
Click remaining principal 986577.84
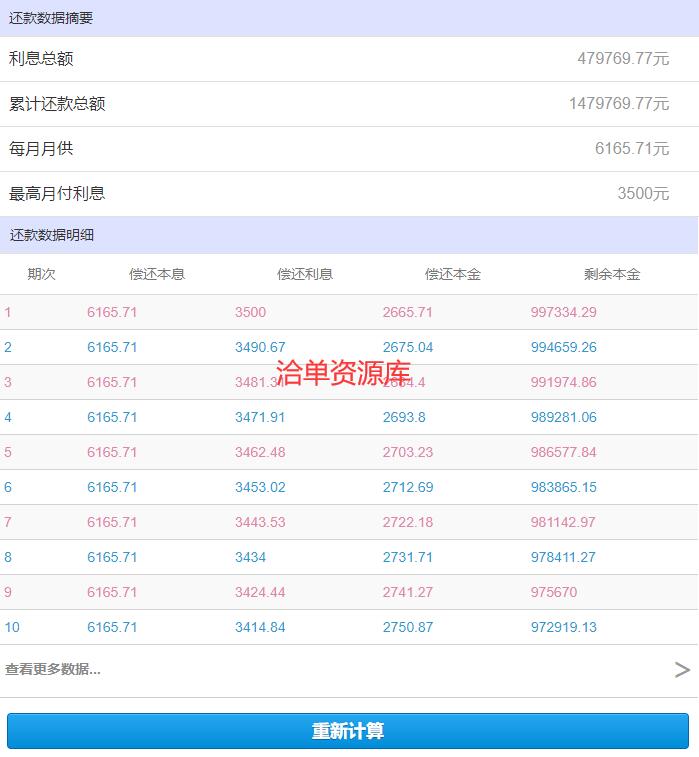(563, 452)
